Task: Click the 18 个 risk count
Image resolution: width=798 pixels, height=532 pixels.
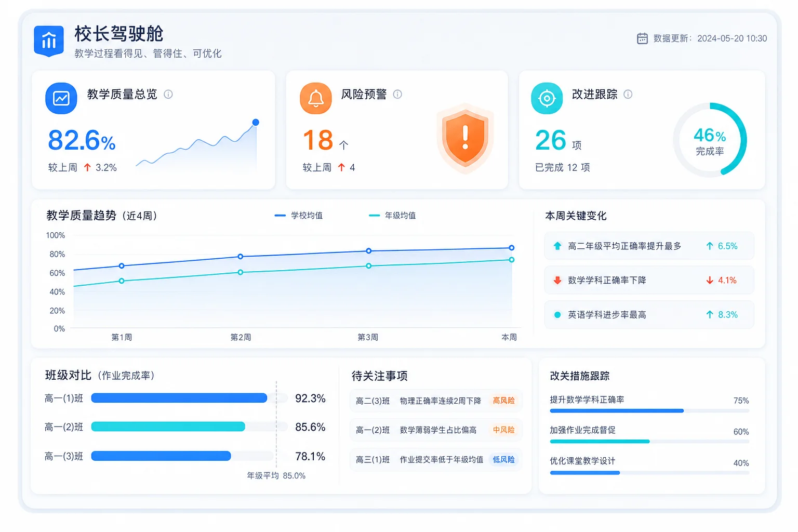Action: pos(326,140)
